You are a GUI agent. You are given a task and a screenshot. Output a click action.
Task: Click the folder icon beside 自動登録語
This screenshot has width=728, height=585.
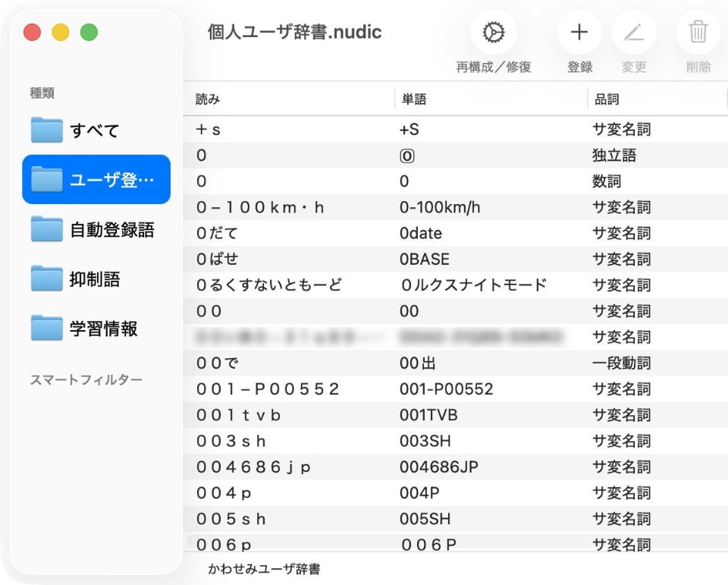47,230
